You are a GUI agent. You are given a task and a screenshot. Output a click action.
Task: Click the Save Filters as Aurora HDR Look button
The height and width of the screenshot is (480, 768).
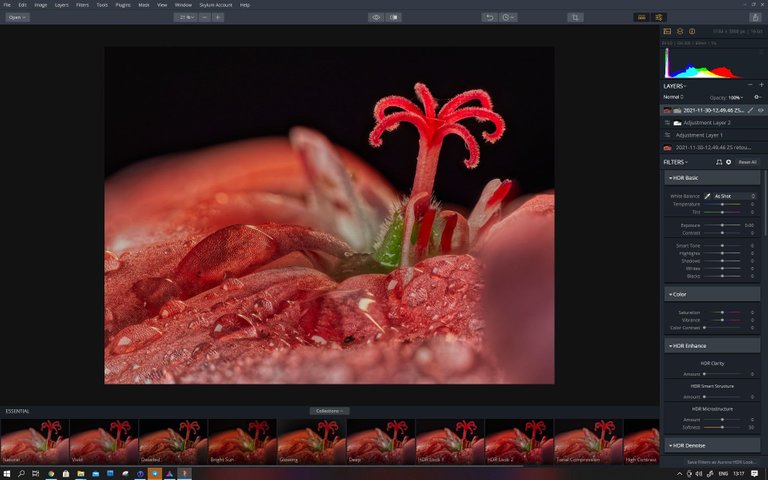[x=721, y=462]
